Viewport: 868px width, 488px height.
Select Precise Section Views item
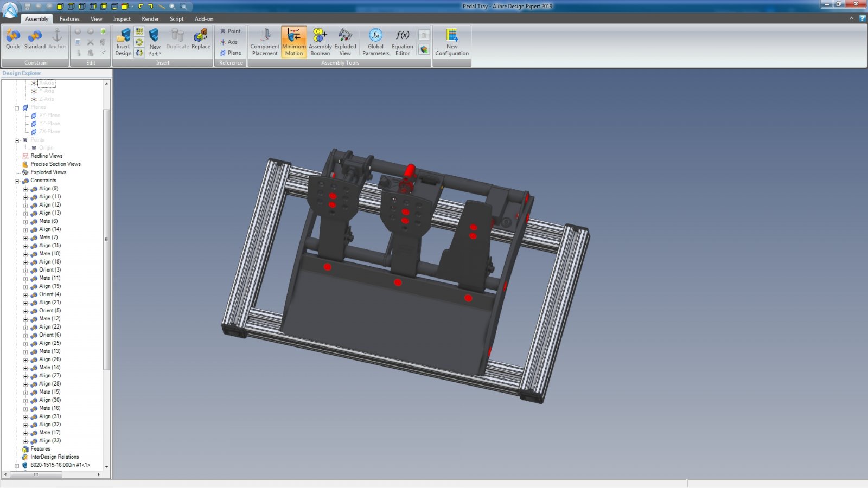coord(55,164)
